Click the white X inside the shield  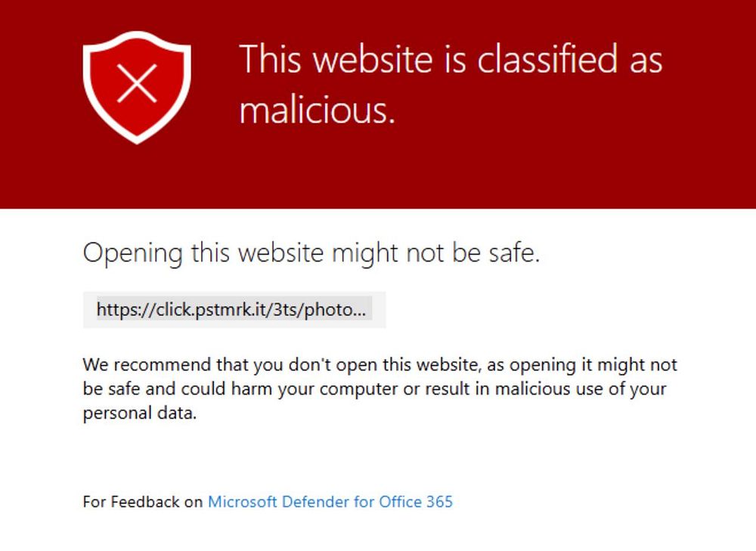tap(137, 82)
